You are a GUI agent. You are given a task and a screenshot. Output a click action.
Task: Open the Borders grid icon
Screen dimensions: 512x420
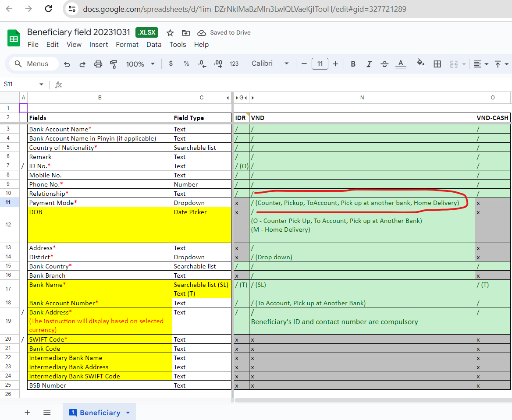coord(437,64)
